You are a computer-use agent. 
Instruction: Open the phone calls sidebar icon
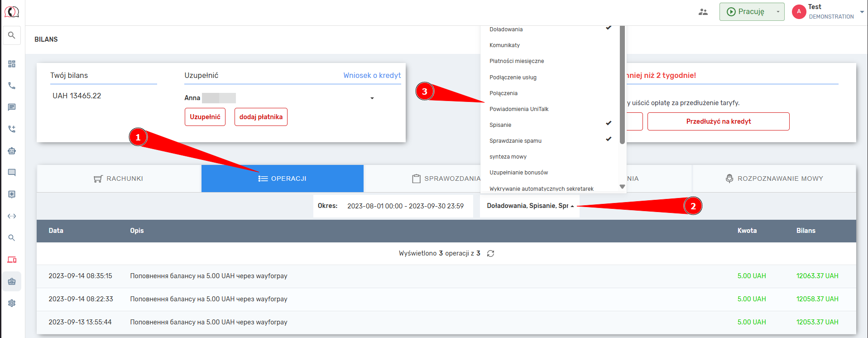(12, 86)
